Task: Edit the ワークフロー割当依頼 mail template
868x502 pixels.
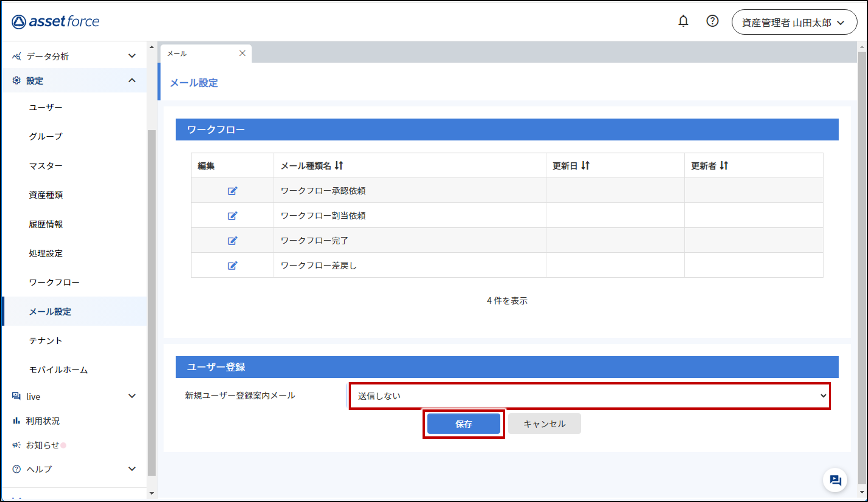Action: click(x=232, y=216)
